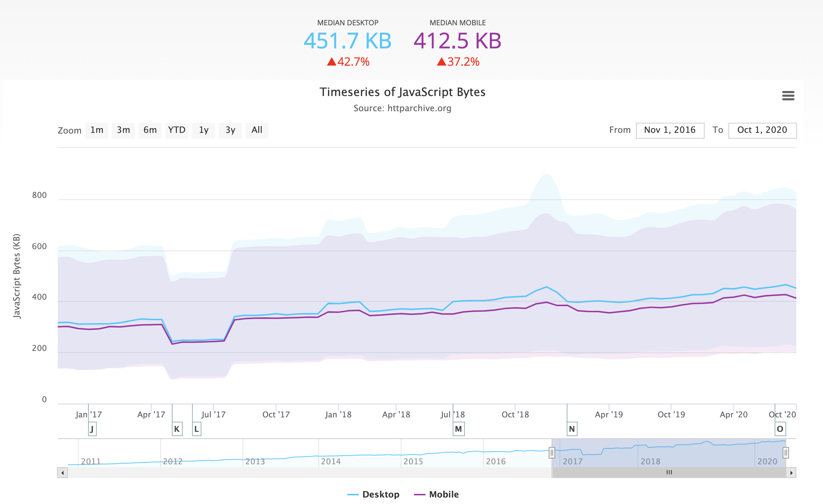Image resolution: width=823 pixels, height=504 pixels.
Task: Set zoom range to 1m
Action: click(97, 130)
